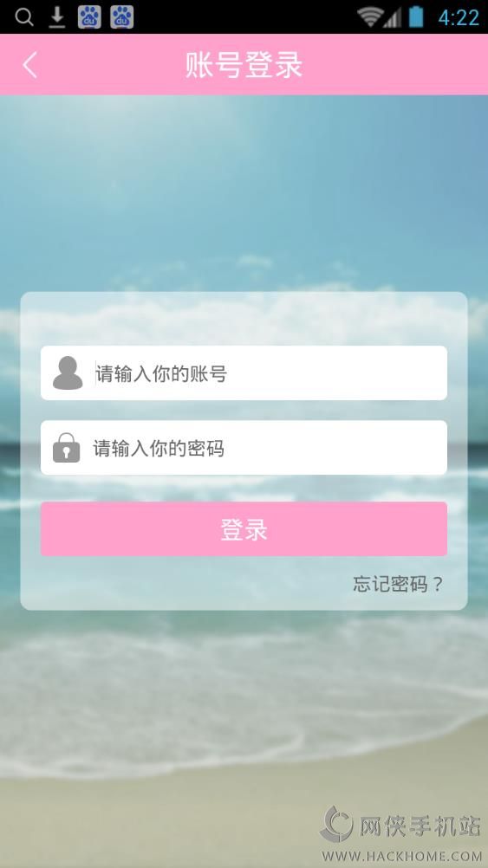
Task: Tap the Wi-Fi signal icon
Action: pos(369,17)
